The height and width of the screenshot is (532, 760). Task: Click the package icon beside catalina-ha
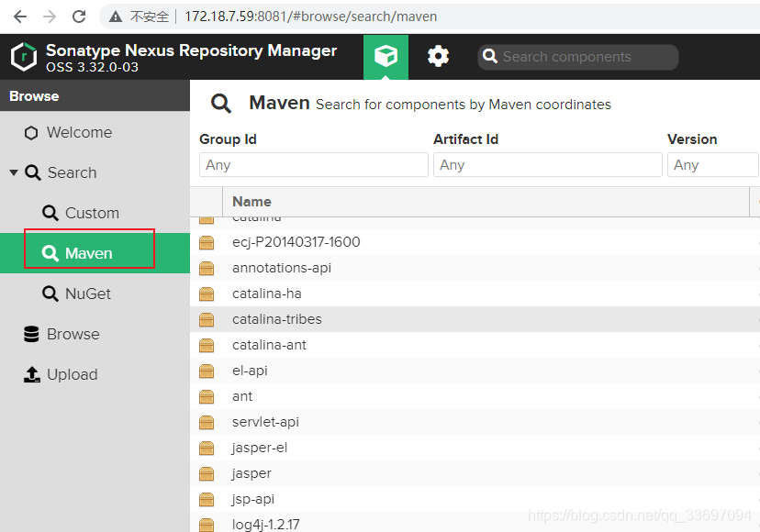pos(207,294)
